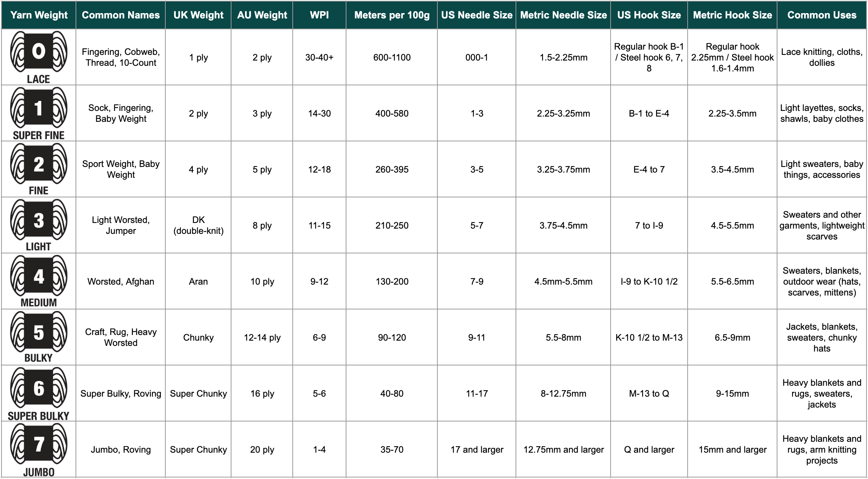Select the AU Weight column header
868x479 pixels.
pos(262,15)
